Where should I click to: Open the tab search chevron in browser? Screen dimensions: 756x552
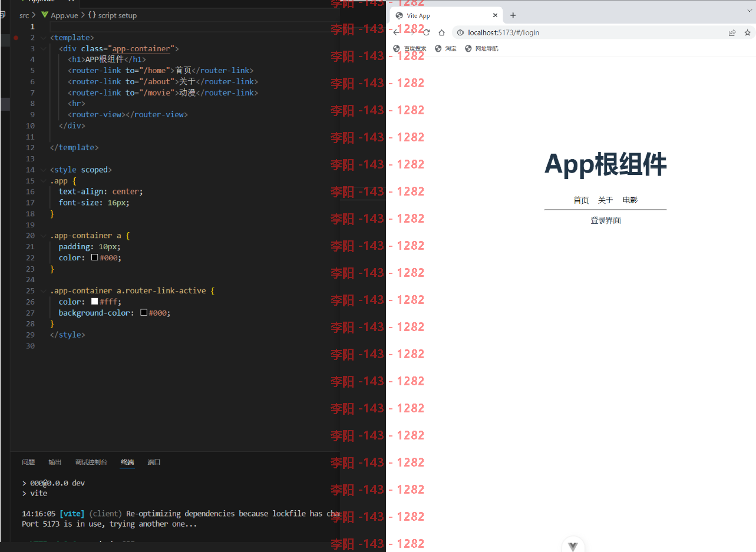pyautogui.click(x=750, y=11)
